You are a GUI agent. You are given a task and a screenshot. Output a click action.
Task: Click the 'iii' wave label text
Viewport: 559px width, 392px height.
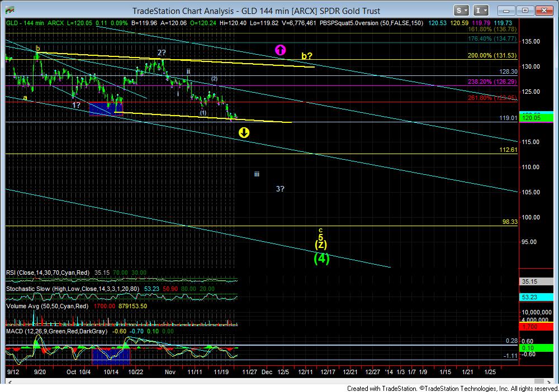tap(257, 174)
